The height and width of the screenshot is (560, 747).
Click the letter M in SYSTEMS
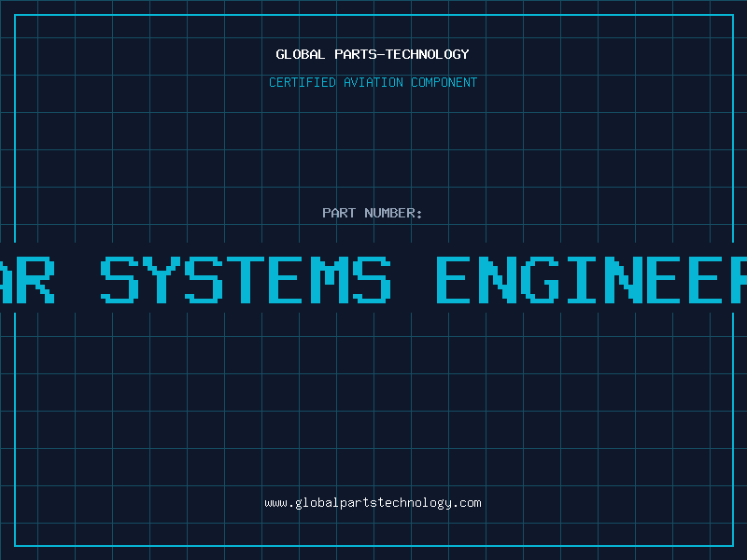[330, 279]
